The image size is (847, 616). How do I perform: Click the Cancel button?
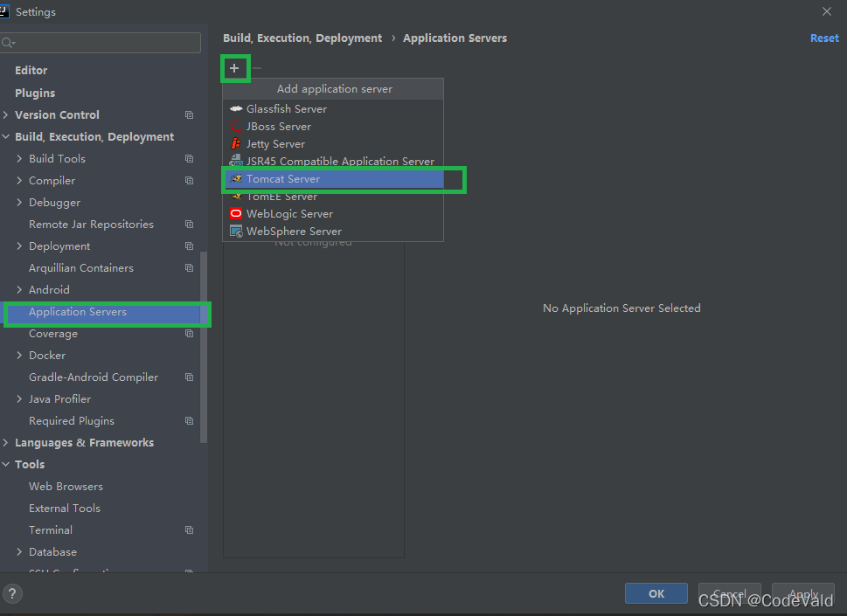[x=730, y=594]
